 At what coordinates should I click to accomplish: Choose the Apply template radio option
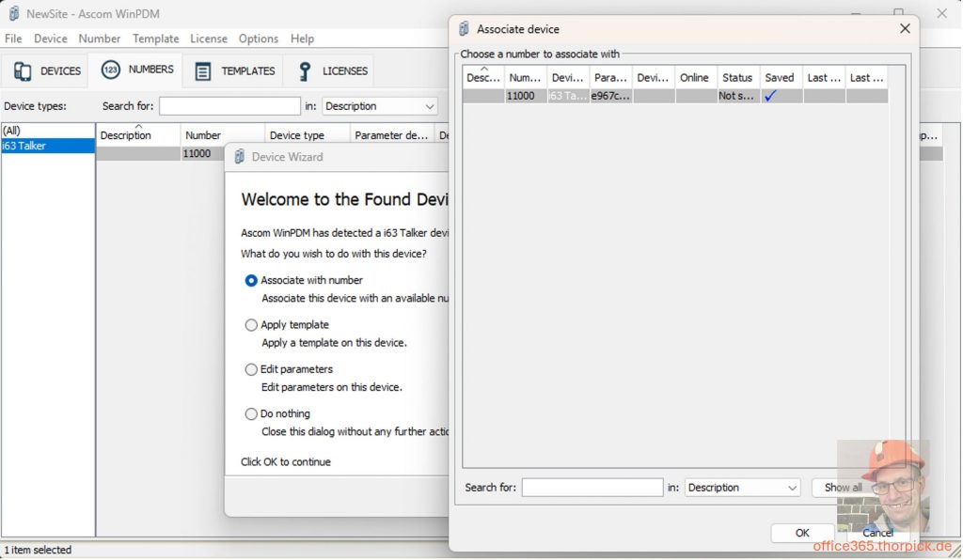pyautogui.click(x=251, y=325)
